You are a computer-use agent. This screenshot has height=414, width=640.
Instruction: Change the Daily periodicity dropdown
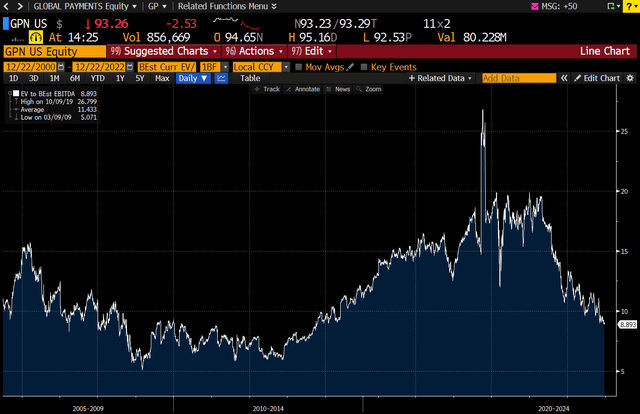(193, 78)
